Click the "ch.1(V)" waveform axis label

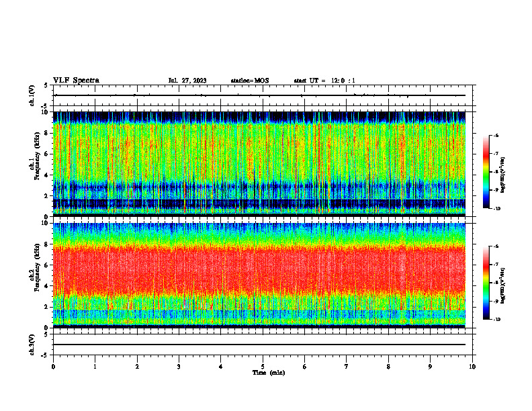click(x=32, y=95)
